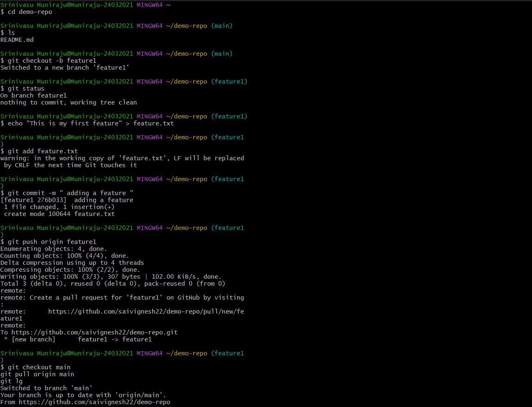532x407 pixels.
Task: Click the 'git lg' line
Action: pos(11,381)
